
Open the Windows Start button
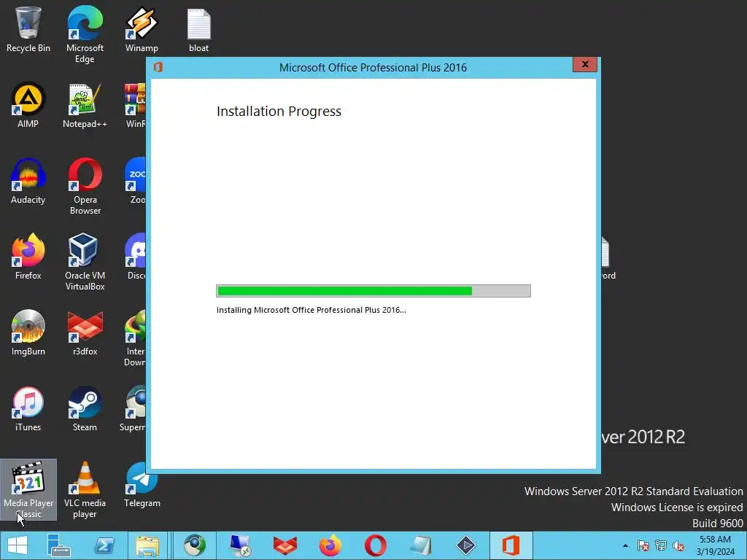[x=18, y=545]
